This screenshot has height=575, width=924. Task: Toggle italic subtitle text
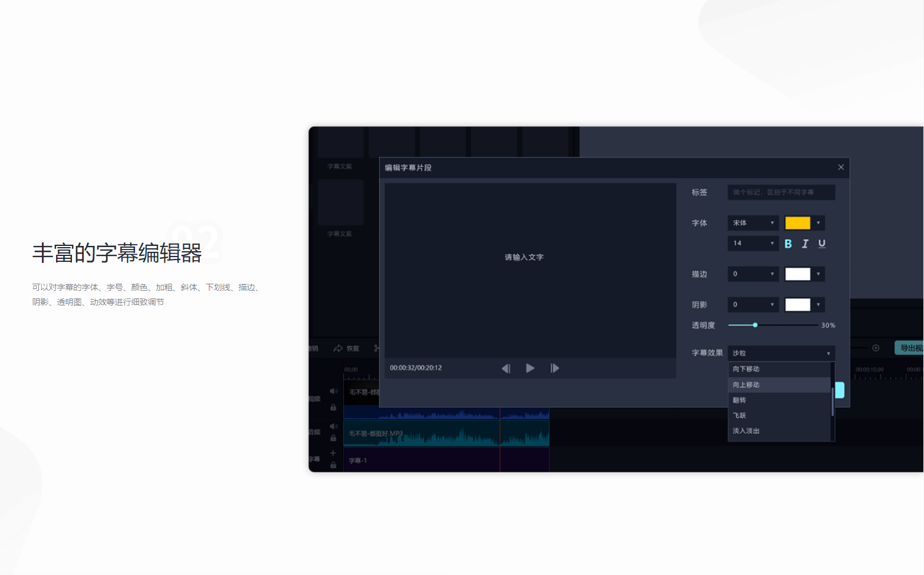[x=805, y=244]
